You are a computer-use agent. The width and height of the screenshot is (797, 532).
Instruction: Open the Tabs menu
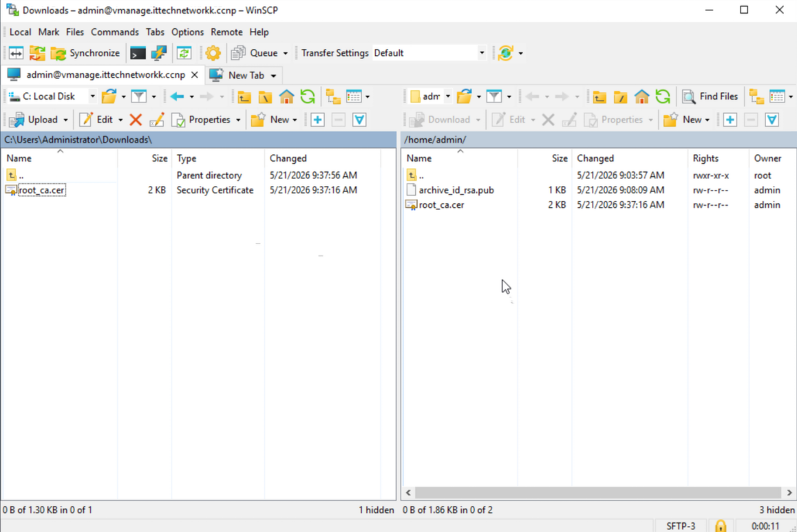pos(155,32)
